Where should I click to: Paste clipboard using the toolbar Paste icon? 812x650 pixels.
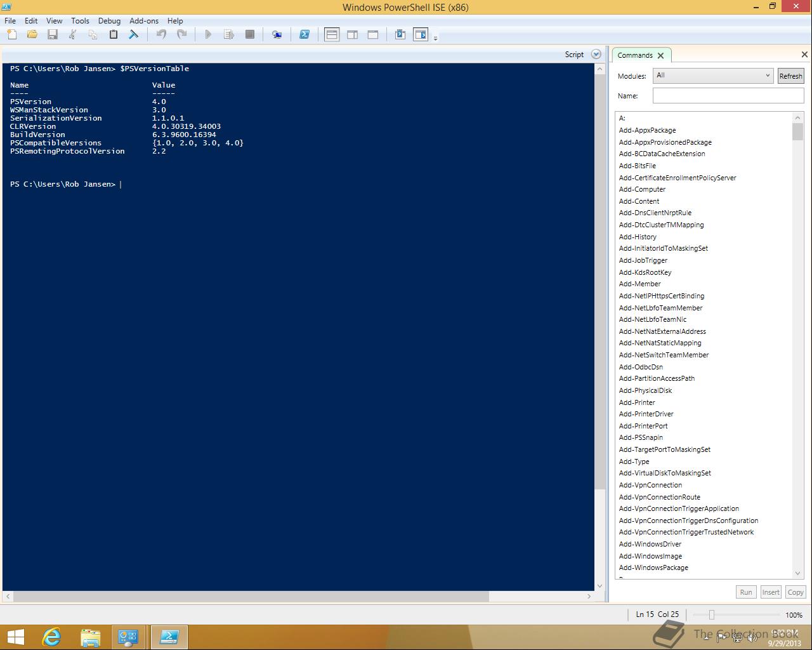114,34
